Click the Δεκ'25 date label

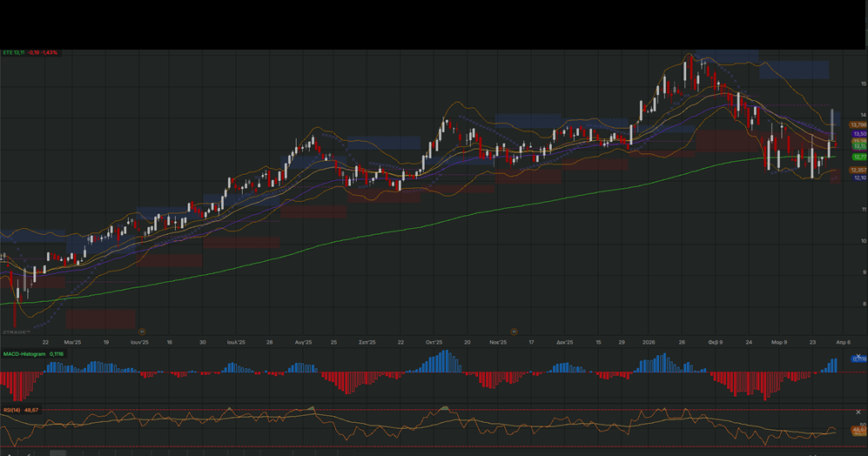(x=565, y=343)
